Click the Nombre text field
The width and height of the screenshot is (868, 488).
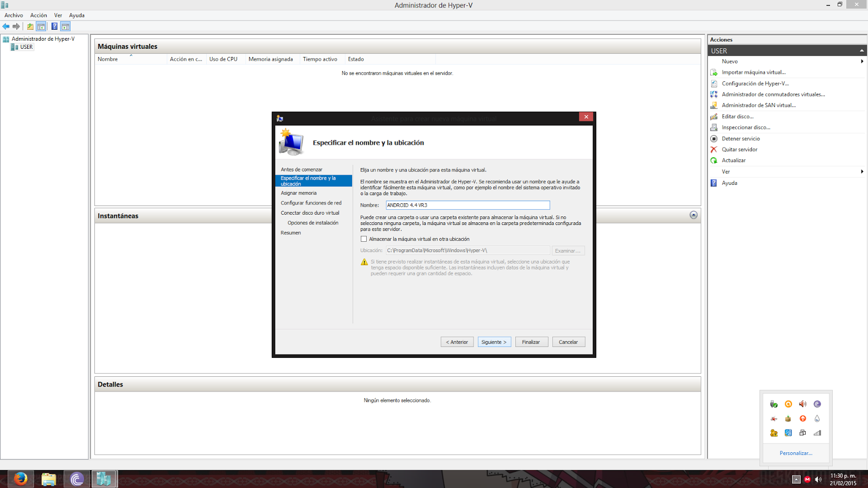468,205
